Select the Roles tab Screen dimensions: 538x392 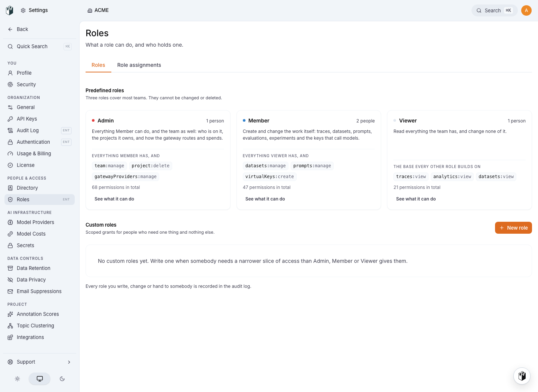click(98, 65)
